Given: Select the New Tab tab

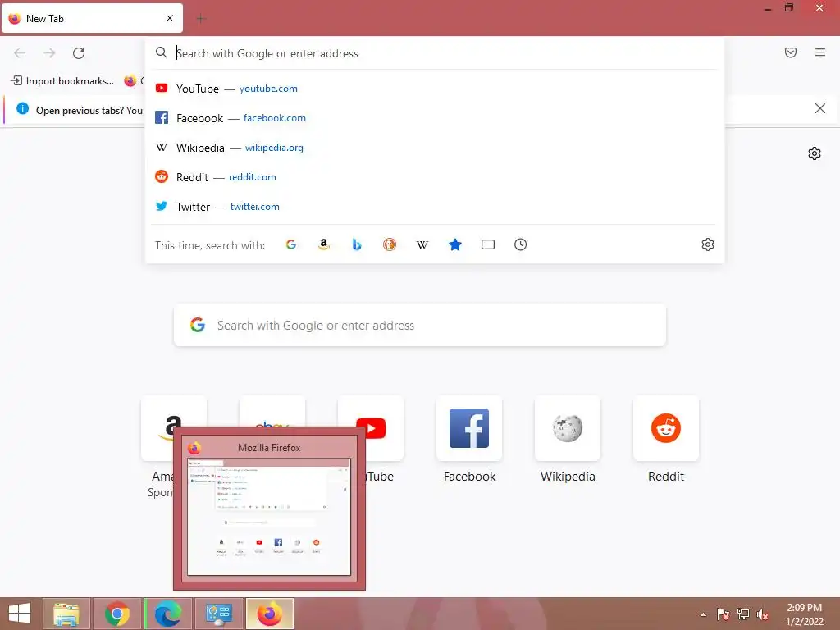Looking at the screenshot, I should [x=92, y=19].
